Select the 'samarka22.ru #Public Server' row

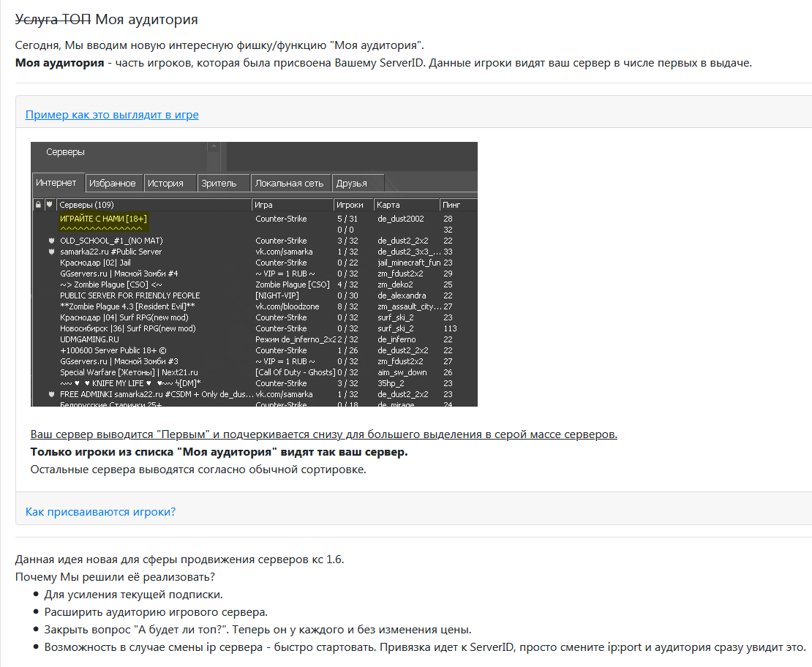point(254,252)
